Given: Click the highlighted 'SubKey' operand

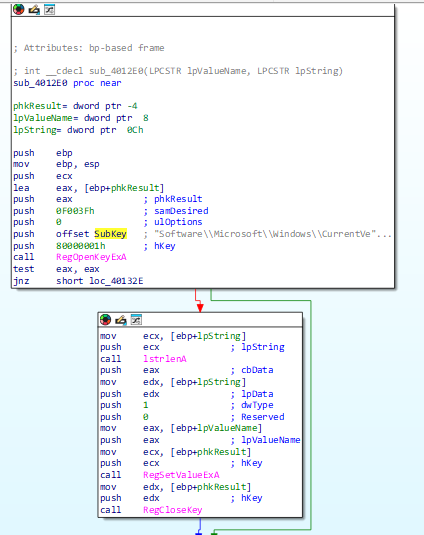Looking at the screenshot, I should tap(111, 234).
